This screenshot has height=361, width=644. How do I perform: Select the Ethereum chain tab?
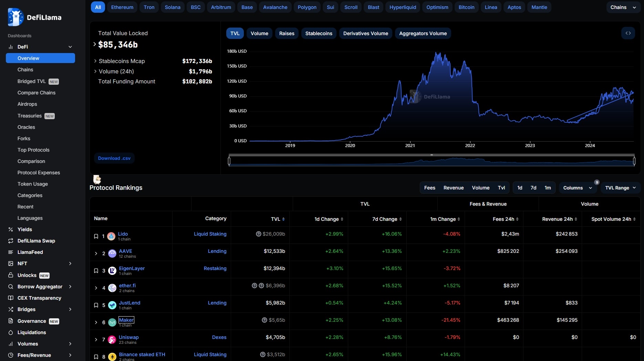click(x=122, y=7)
